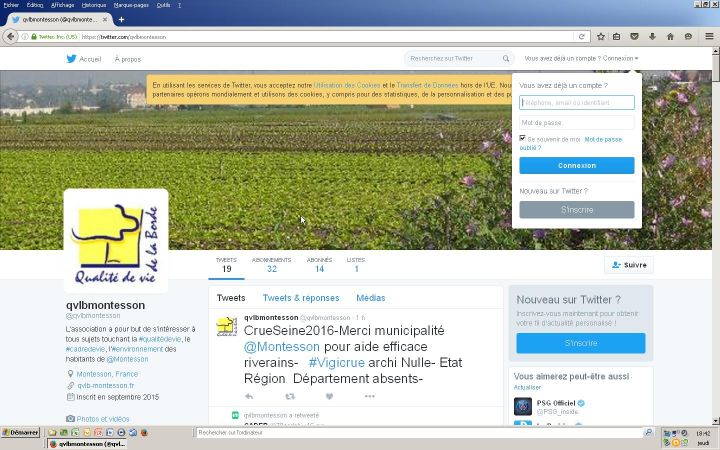This screenshot has width=720, height=450.
Task: Open the Édition menu
Action: click(x=35, y=5)
